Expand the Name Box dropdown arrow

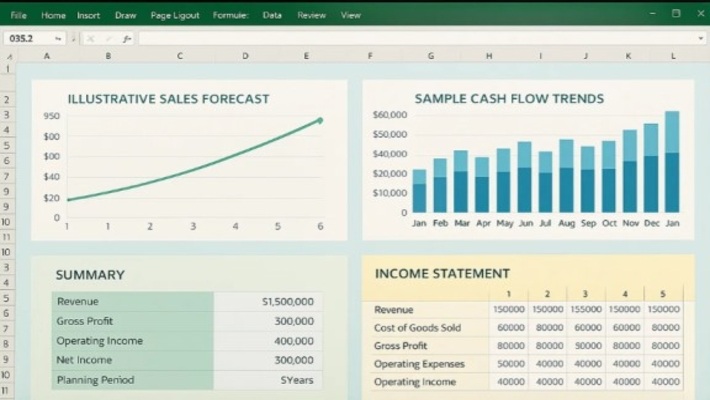[59, 38]
